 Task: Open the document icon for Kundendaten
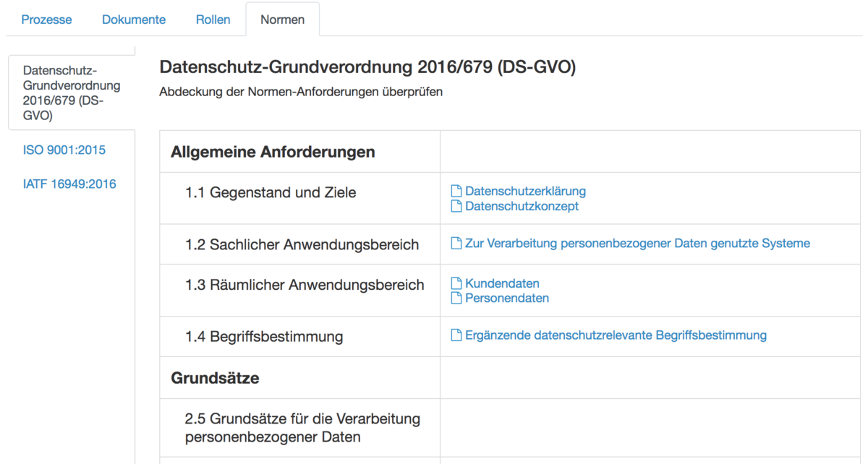tap(456, 283)
